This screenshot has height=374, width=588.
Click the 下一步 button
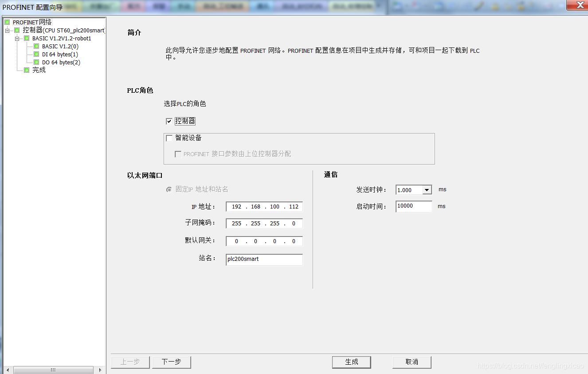(171, 362)
